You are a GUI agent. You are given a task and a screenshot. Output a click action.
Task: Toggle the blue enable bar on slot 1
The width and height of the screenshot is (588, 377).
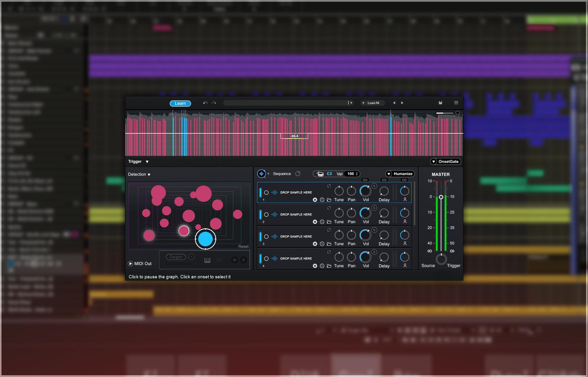pos(260,192)
